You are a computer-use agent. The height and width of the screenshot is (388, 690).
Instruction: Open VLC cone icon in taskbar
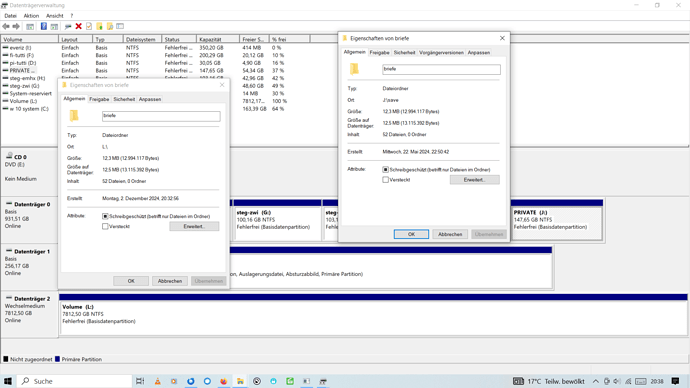[158, 381]
